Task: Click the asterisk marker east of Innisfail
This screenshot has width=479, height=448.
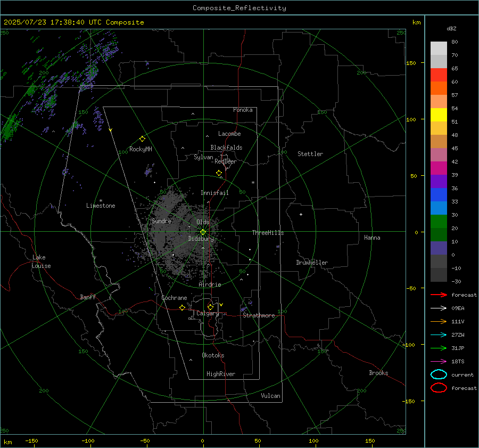Action: (253, 183)
